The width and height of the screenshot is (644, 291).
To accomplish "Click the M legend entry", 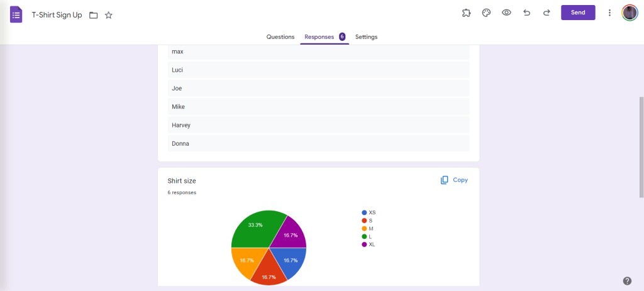I will pos(367,229).
